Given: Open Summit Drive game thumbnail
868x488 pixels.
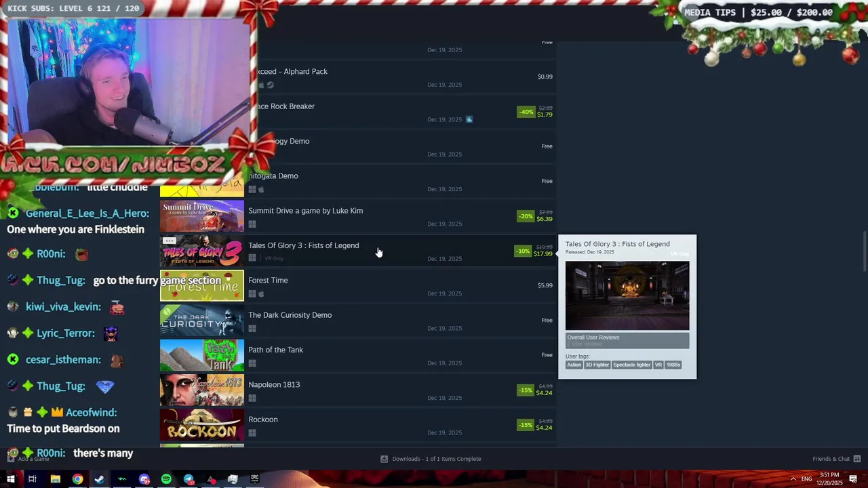Looking at the screenshot, I should click(202, 217).
